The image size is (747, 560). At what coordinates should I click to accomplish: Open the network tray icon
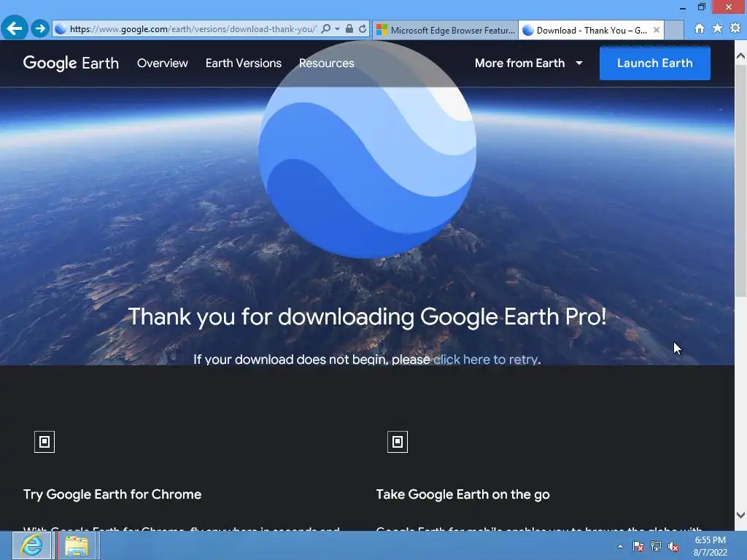pyautogui.click(x=656, y=546)
